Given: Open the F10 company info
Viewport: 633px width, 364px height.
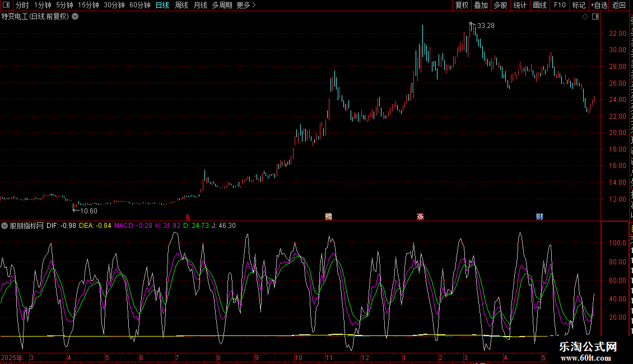Looking at the screenshot, I should click(560, 5).
